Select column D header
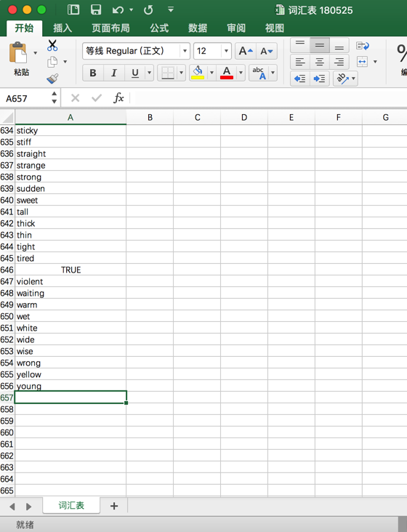The height and width of the screenshot is (532, 407). point(244,118)
